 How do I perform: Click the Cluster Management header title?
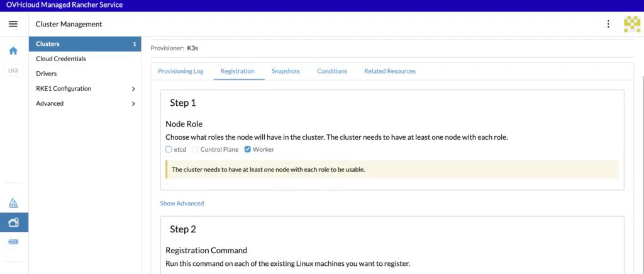(x=69, y=24)
